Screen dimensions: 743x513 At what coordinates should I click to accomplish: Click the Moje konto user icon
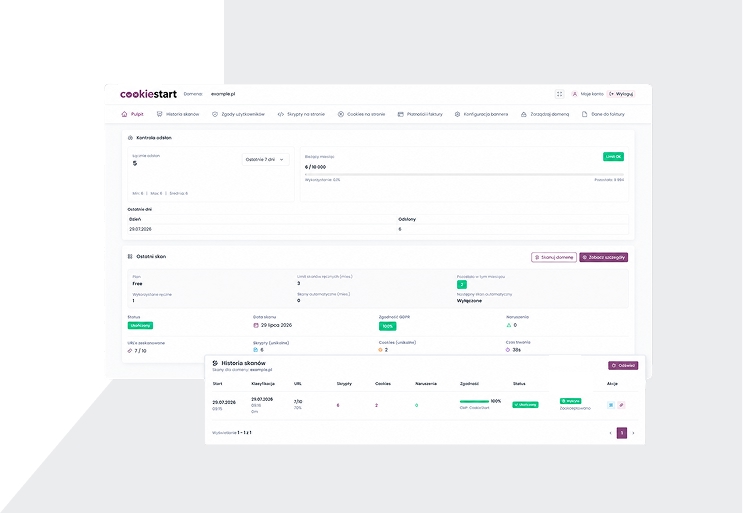pos(574,94)
